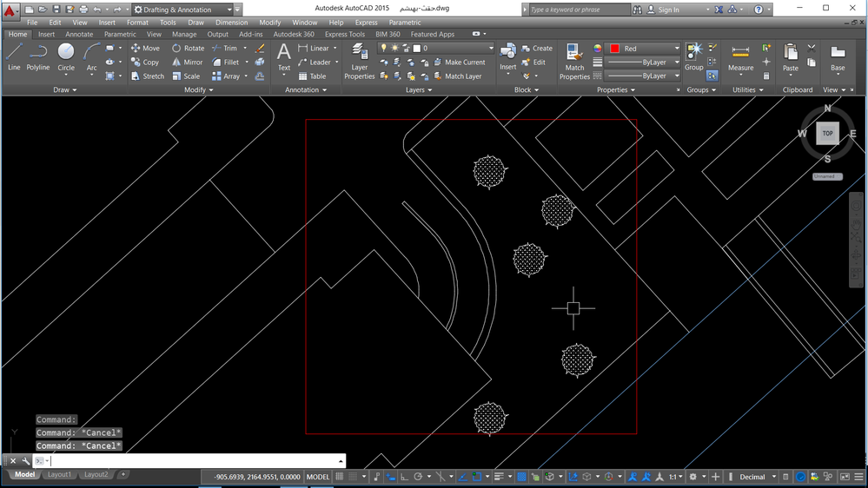Open Layer Properties manager
This screenshot has height=488, width=868.
tap(359, 61)
